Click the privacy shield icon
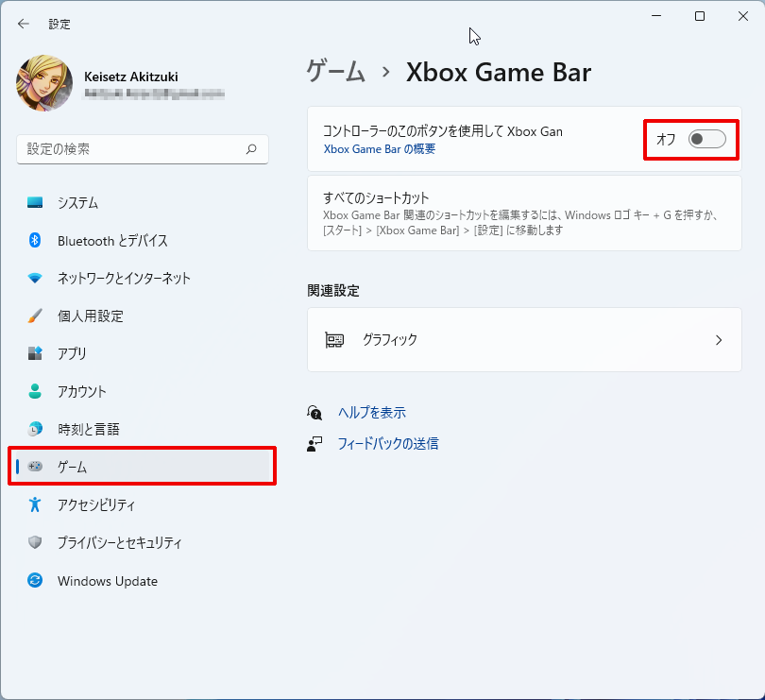Screen dimensions: 765x700 [35, 542]
